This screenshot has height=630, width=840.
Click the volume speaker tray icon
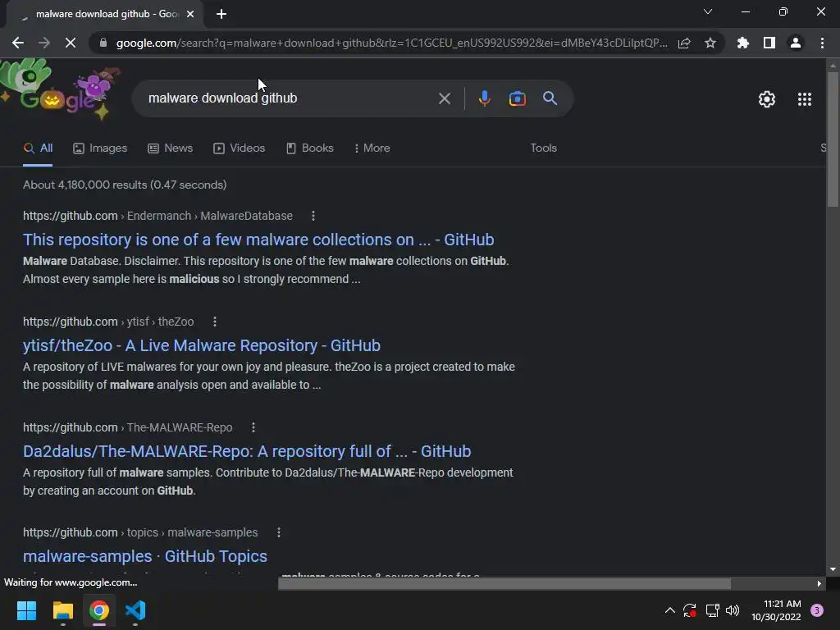[x=733, y=610]
